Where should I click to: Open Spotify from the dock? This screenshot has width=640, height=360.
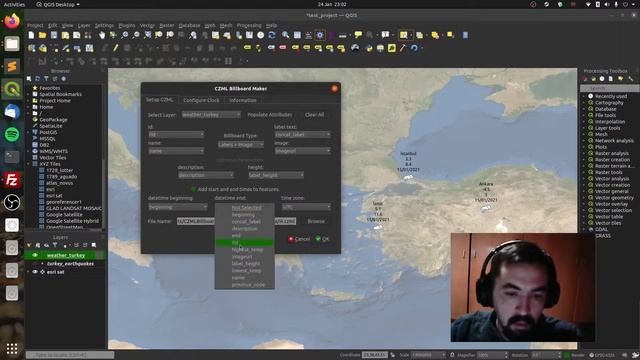coord(12,134)
